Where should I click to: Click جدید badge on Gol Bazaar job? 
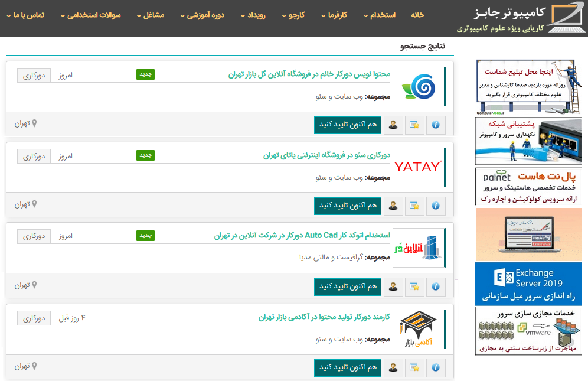coord(145,74)
